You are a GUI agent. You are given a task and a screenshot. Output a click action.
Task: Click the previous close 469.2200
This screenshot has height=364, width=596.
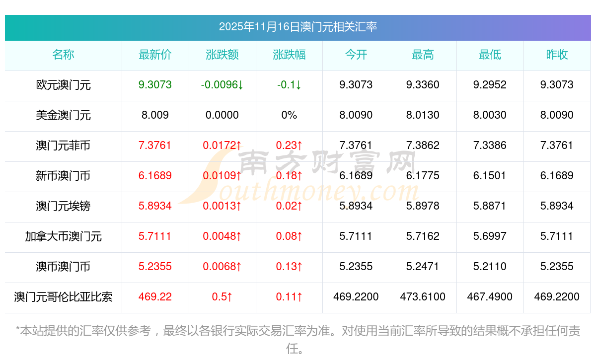pos(557,297)
